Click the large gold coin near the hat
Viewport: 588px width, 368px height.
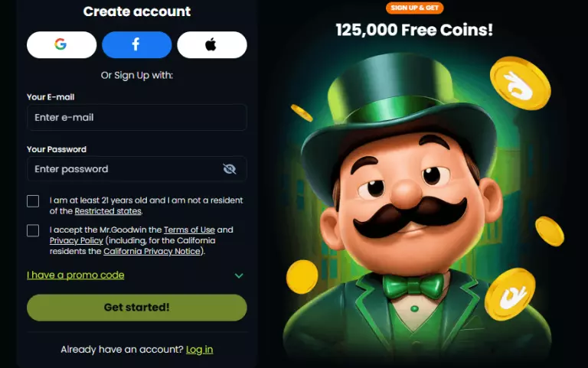pos(521,83)
